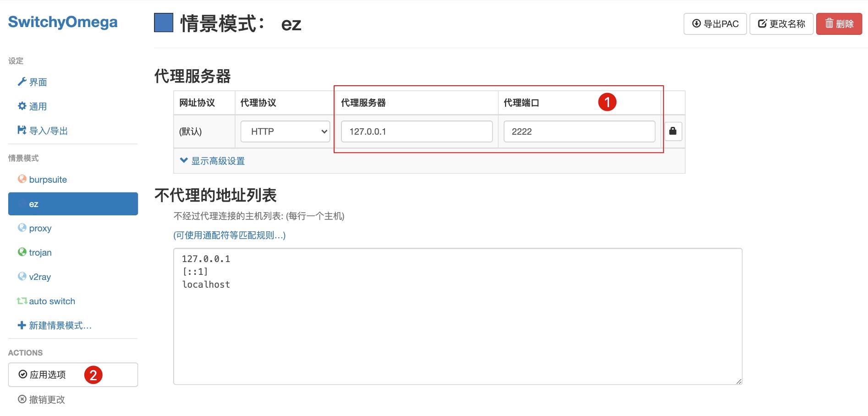Click the 更改名称 rename button
The width and height of the screenshot is (868, 416).
coord(781,24)
